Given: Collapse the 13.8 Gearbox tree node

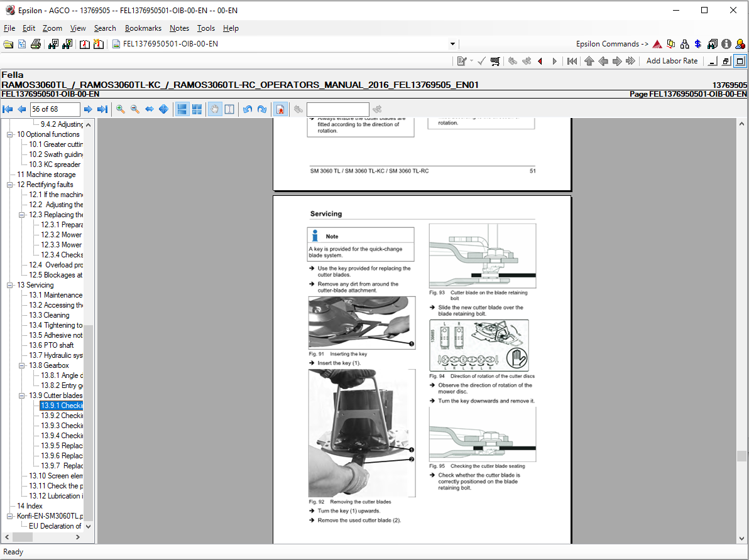Looking at the screenshot, I should point(21,365).
